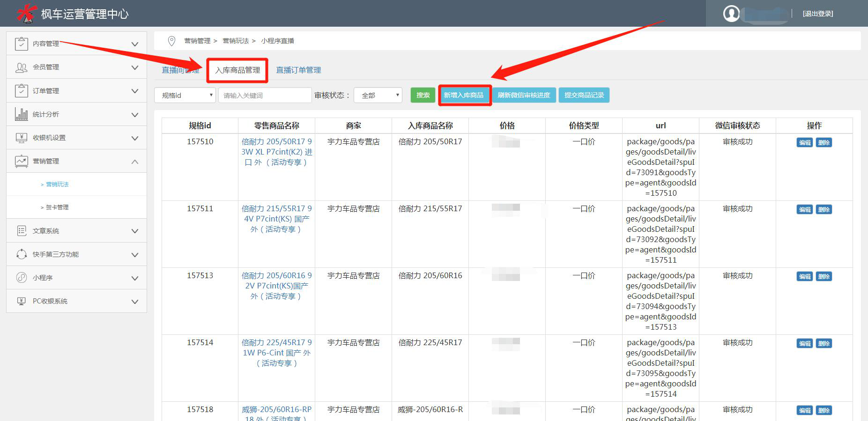The height and width of the screenshot is (421, 868).
Task: Expand the PC收银系统 chevron
Action: click(x=135, y=302)
